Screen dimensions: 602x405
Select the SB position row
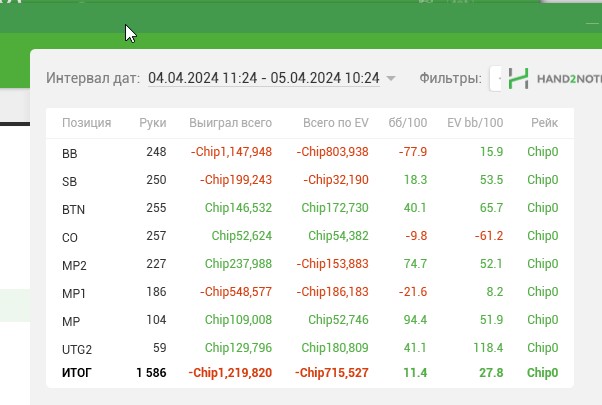click(310, 180)
